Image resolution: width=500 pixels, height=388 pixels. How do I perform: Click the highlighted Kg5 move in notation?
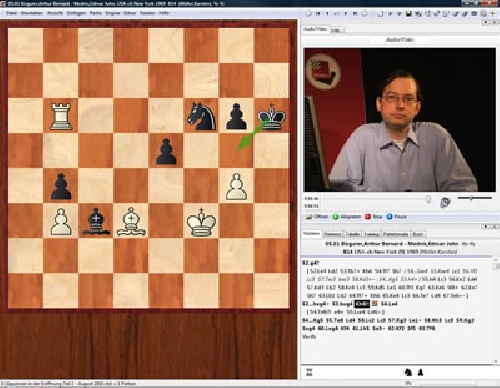tap(362, 304)
